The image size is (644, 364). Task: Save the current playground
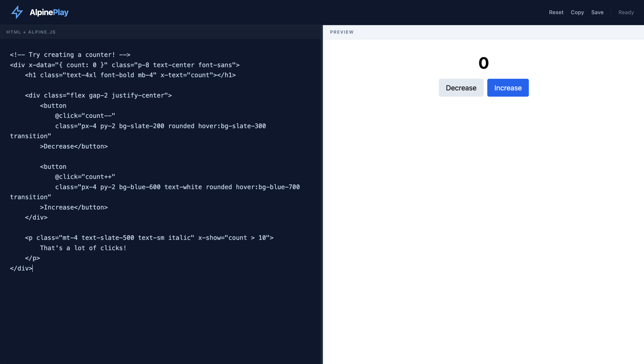[597, 13]
